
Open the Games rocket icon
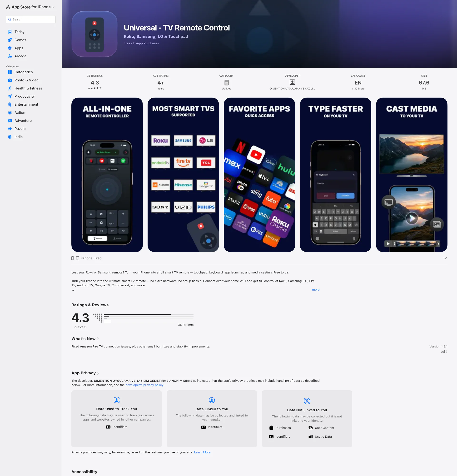[x=10, y=40]
